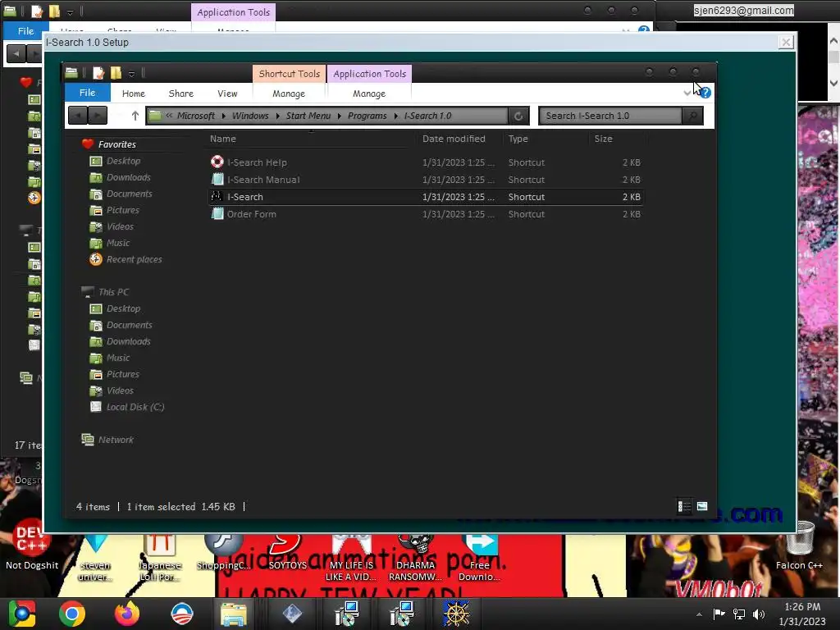Open the ship wheel app on taskbar
Image resolution: width=840 pixels, height=630 pixels.
pos(456,614)
